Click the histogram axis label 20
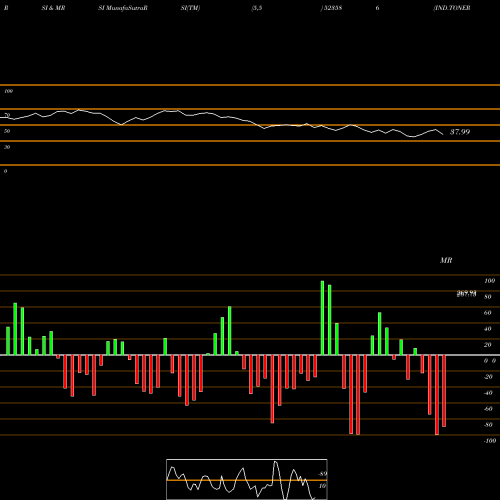 (x=488, y=345)
